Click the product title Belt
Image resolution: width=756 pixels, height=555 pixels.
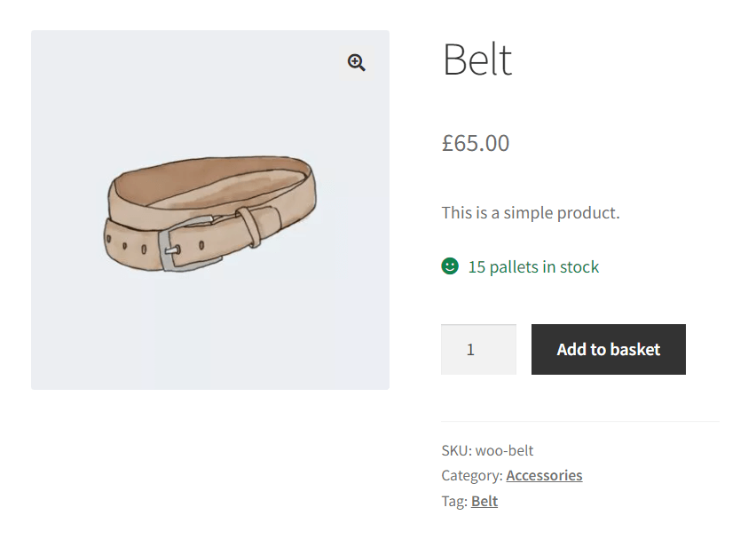(476, 59)
